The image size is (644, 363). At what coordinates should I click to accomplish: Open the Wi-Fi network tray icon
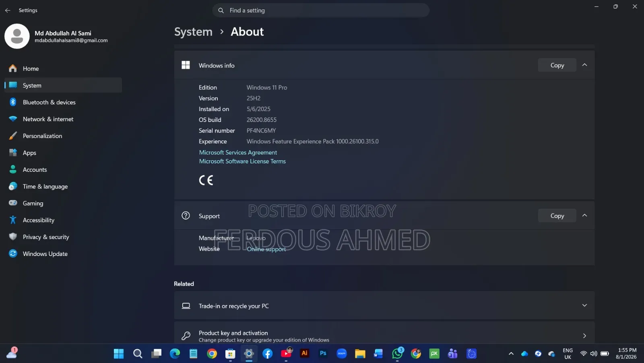pyautogui.click(x=583, y=354)
